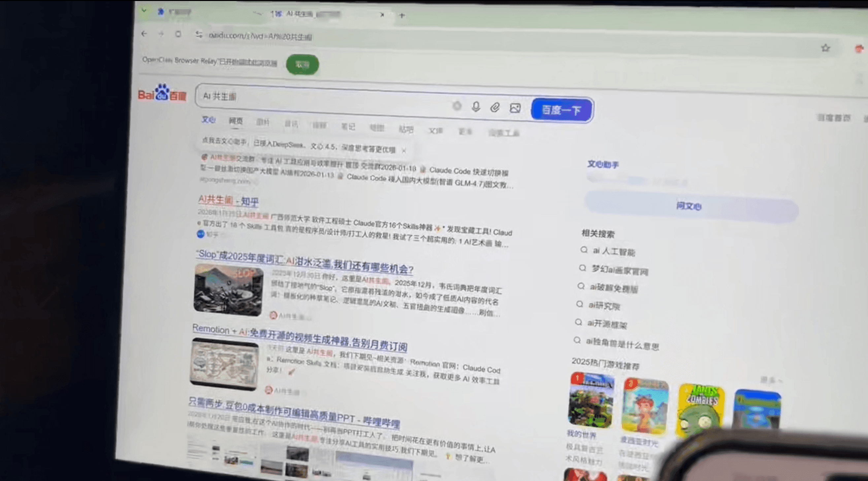Click inside the Baidu search input field
The image size is (868, 481).
(320, 99)
